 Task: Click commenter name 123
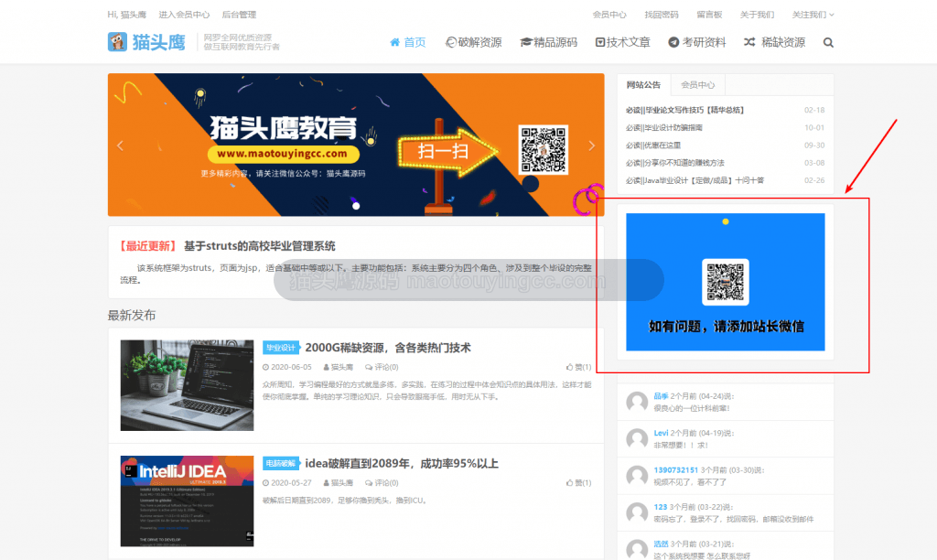(661, 507)
